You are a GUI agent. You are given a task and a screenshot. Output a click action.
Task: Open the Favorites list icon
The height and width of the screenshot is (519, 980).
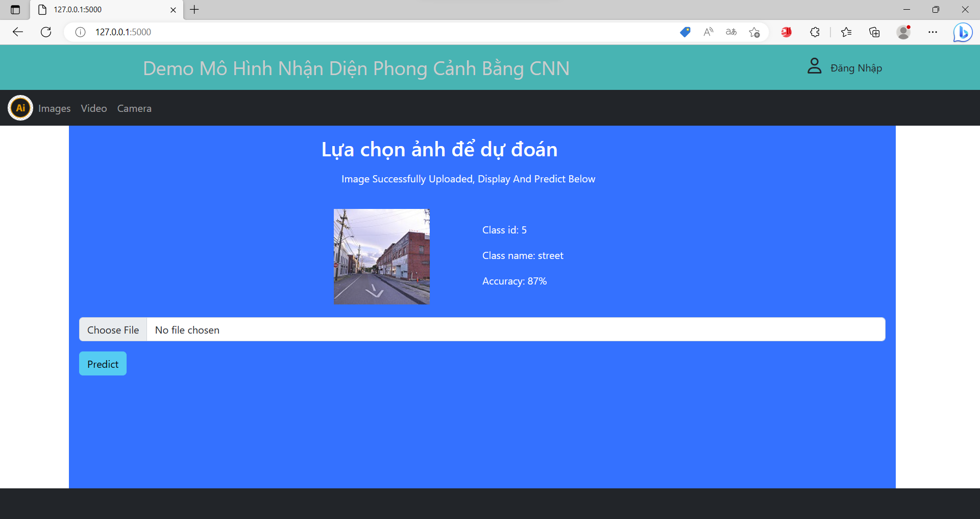tap(846, 32)
